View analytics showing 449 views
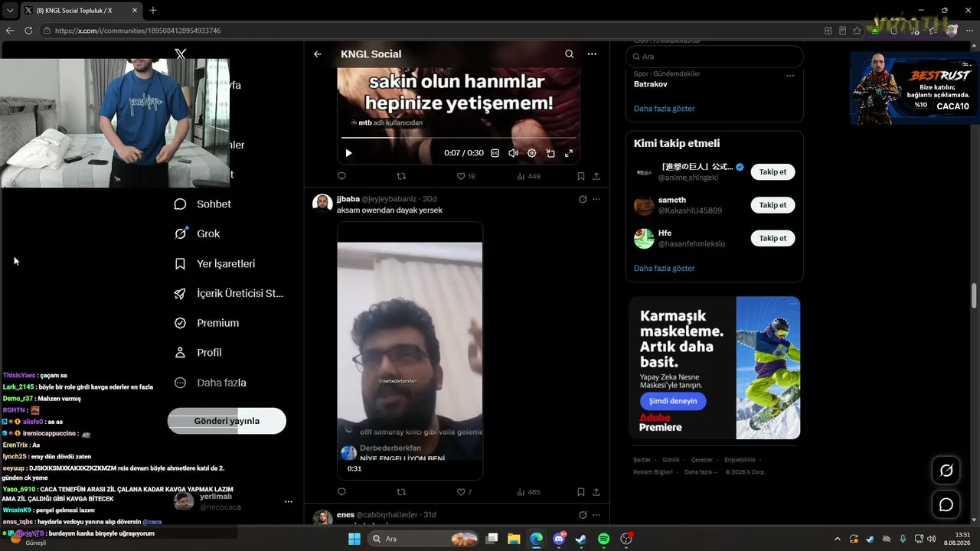Viewport: 980px width, 551px height. (528, 176)
